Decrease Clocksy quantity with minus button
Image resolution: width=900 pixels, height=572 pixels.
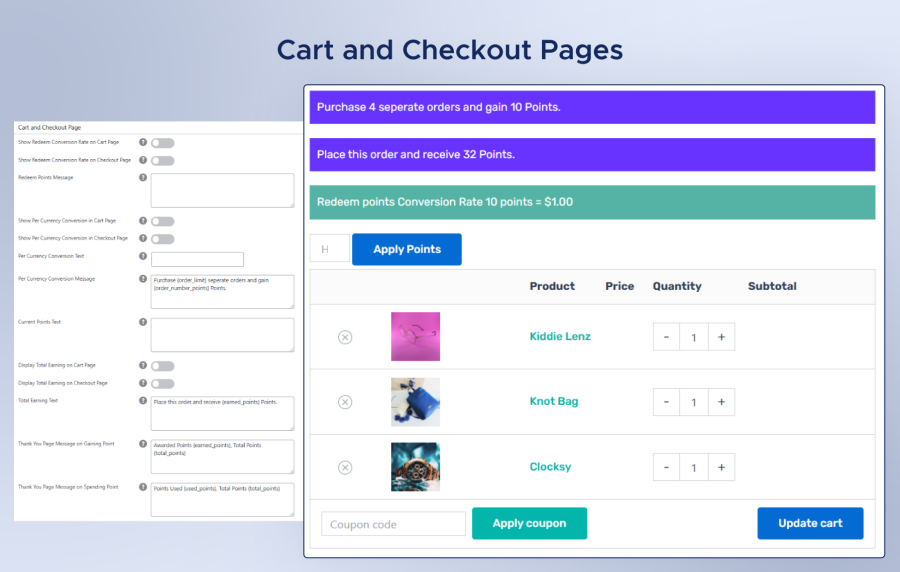tap(666, 467)
